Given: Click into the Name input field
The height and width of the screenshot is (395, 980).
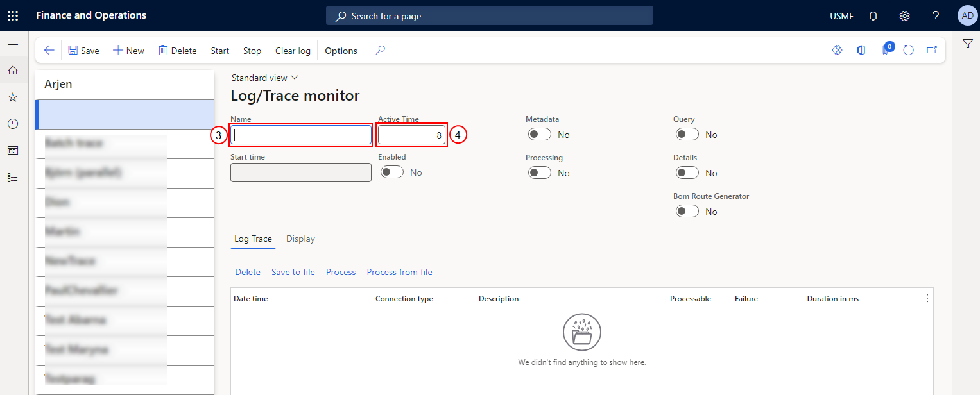Looking at the screenshot, I should pyautogui.click(x=301, y=135).
